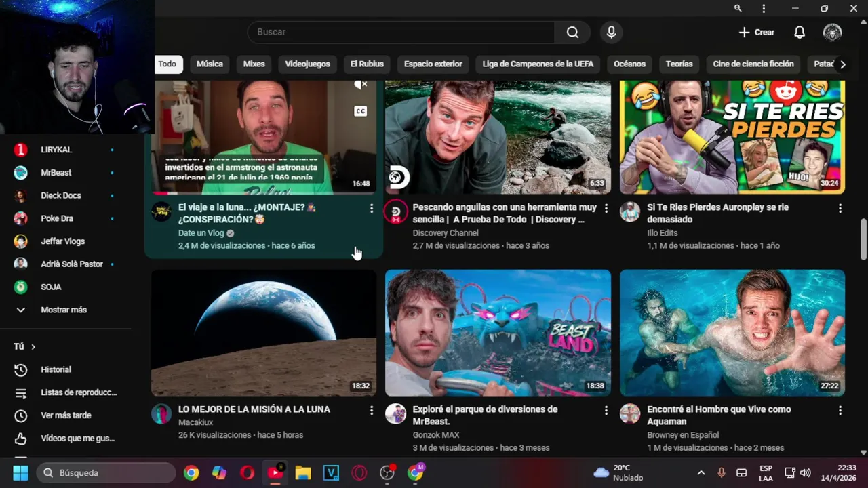Screen dimensions: 868x488
Task: Open the weather widget 20°C Nublado
Action: (x=618, y=472)
